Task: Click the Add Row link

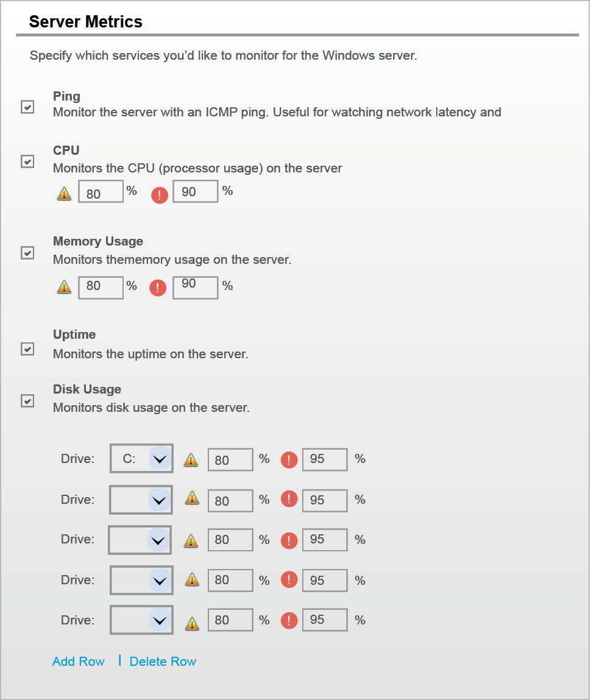Action: tap(79, 662)
